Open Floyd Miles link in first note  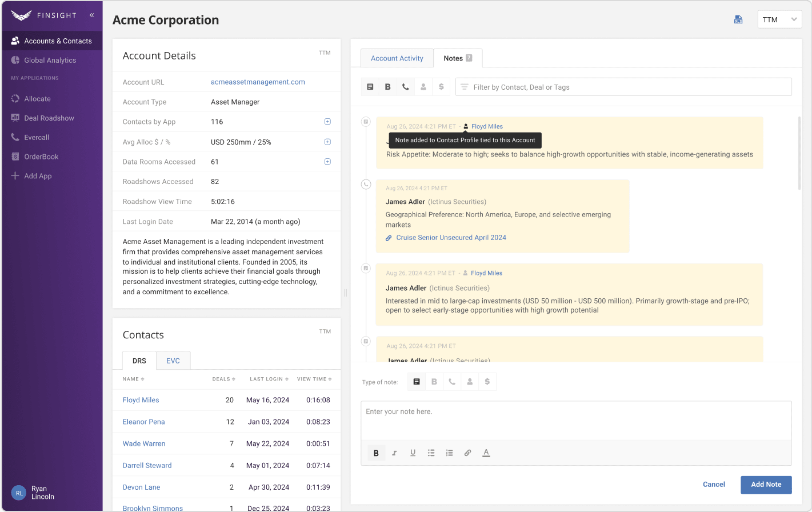tap(487, 126)
